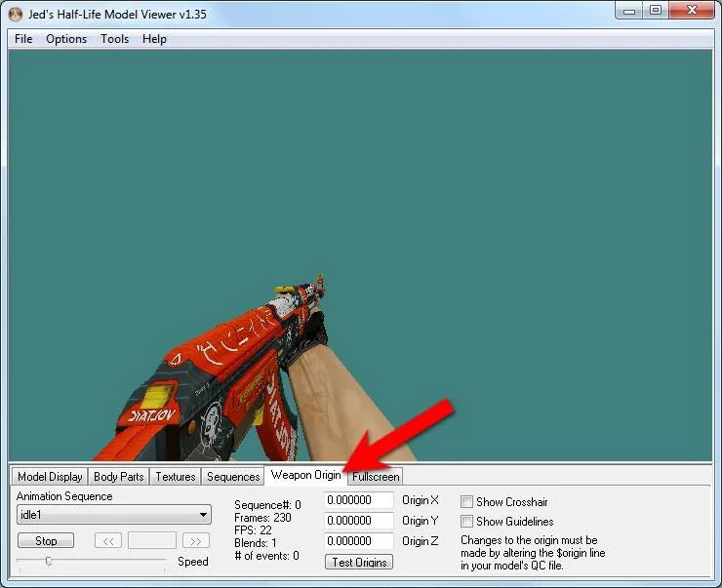The height and width of the screenshot is (588, 722).
Task: Click the '# of events: 0' text
Action: 266,556
